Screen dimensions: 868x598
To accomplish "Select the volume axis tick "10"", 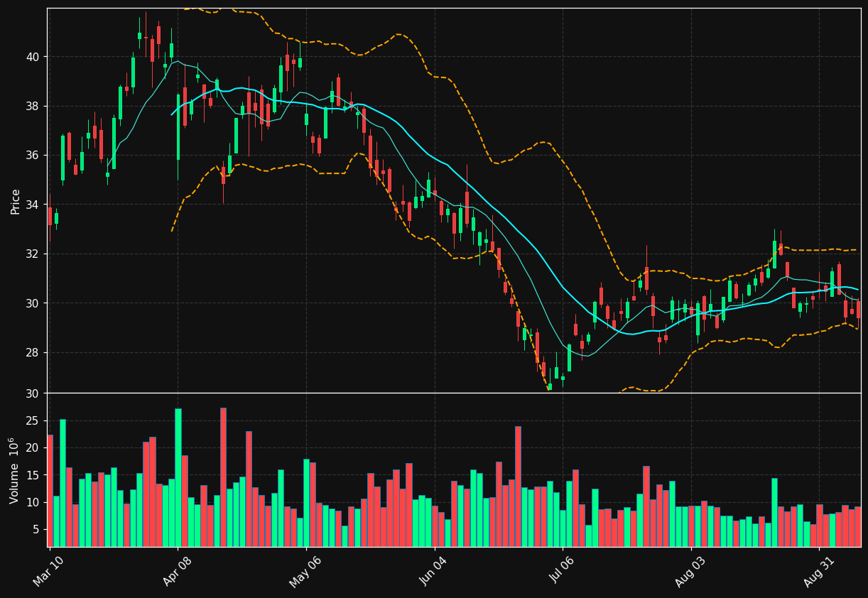I will [x=33, y=503].
